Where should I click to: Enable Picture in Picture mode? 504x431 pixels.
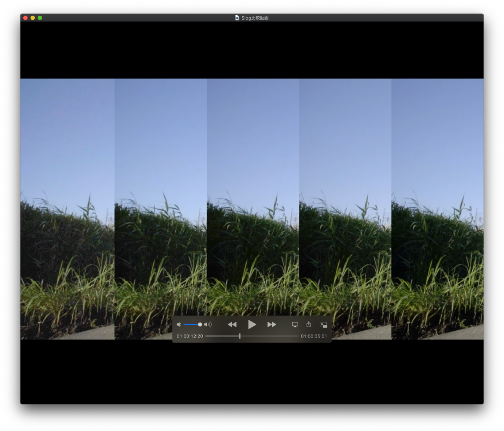coord(323,324)
